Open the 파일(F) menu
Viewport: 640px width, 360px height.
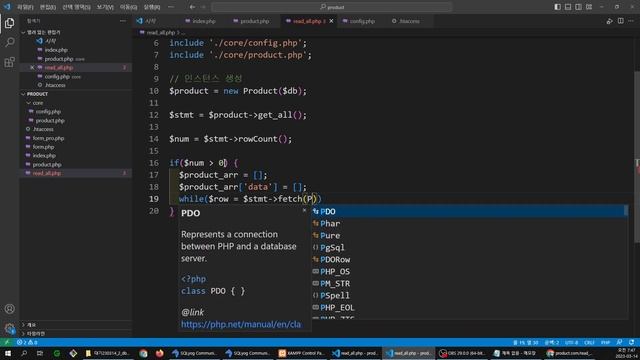[25, 7]
